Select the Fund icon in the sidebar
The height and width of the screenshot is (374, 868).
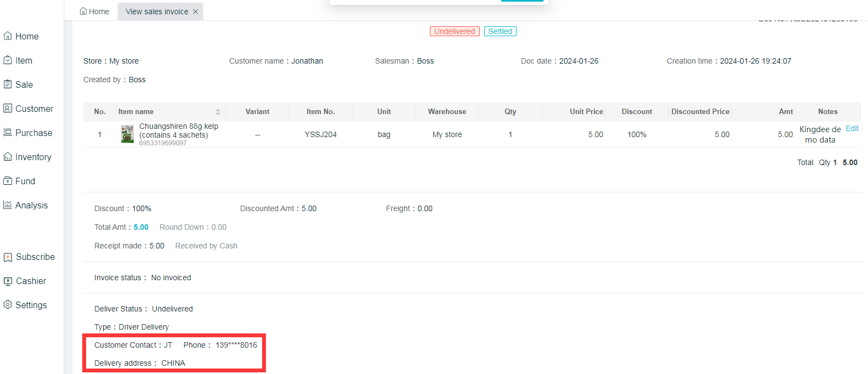[x=8, y=181]
